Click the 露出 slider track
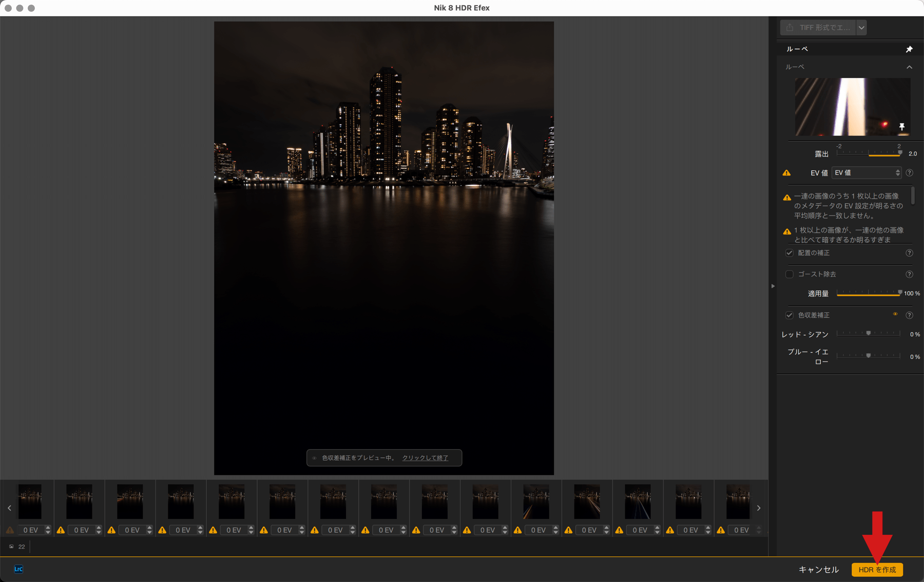This screenshot has width=924, height=582. point(869,153)
